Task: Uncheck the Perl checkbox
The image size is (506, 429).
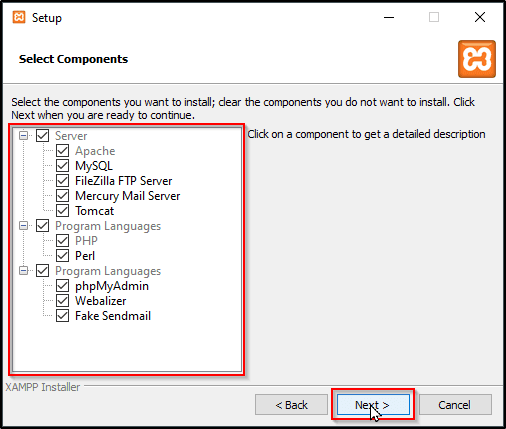Action: pos(62,256)
